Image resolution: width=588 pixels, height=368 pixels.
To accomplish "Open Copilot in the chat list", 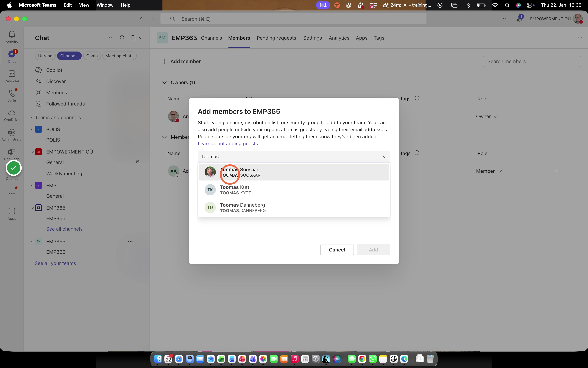I will pyautogui.click(x=54, y=70).
